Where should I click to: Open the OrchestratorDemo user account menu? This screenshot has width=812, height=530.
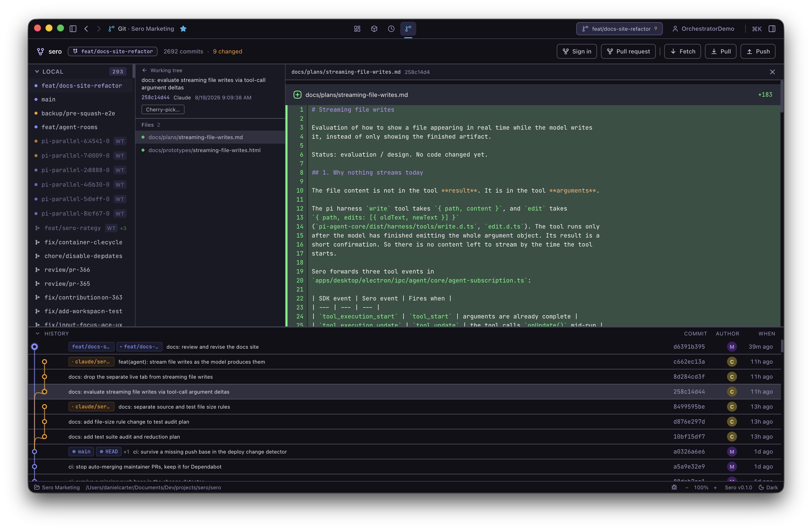pyautogui.click(x=703, y=29)
